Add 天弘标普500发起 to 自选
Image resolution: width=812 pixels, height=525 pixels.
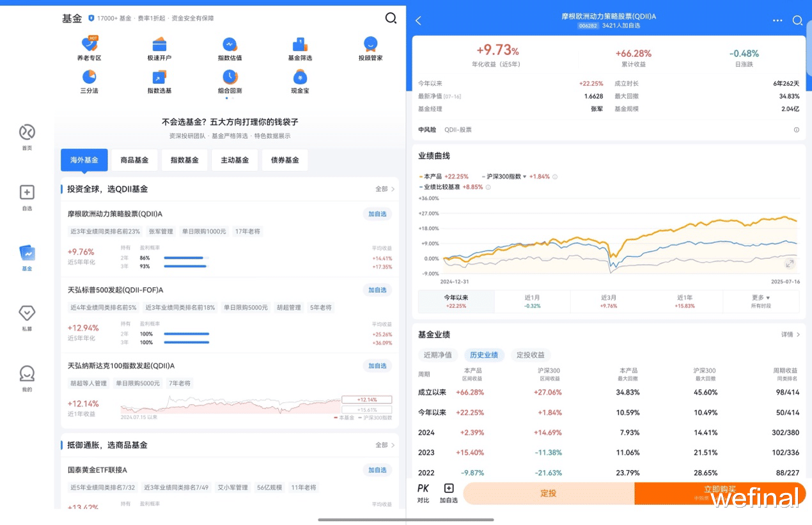377,290
